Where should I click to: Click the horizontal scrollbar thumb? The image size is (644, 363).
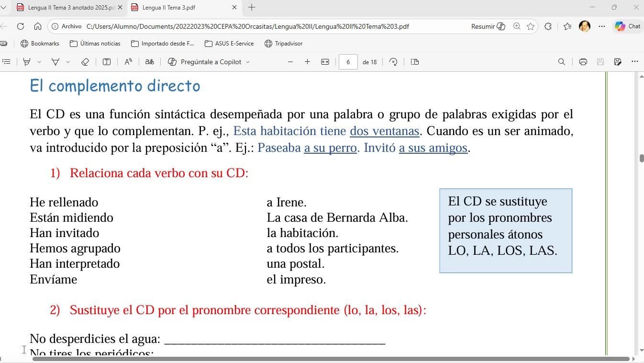tap(331, 359)
